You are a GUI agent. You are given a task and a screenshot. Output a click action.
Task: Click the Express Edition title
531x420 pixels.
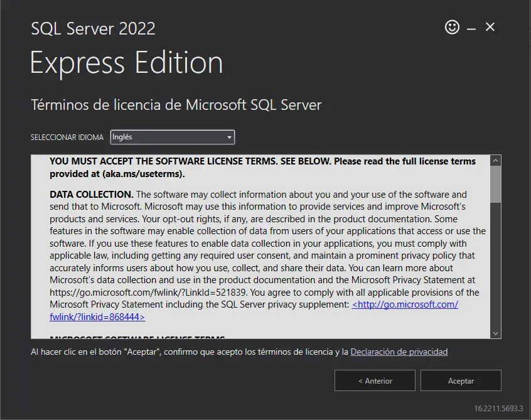pos(126,62)
